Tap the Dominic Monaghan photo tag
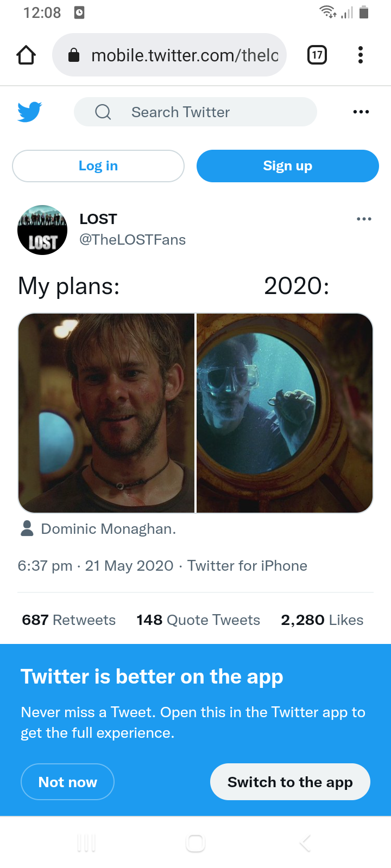 coord(108,529)
